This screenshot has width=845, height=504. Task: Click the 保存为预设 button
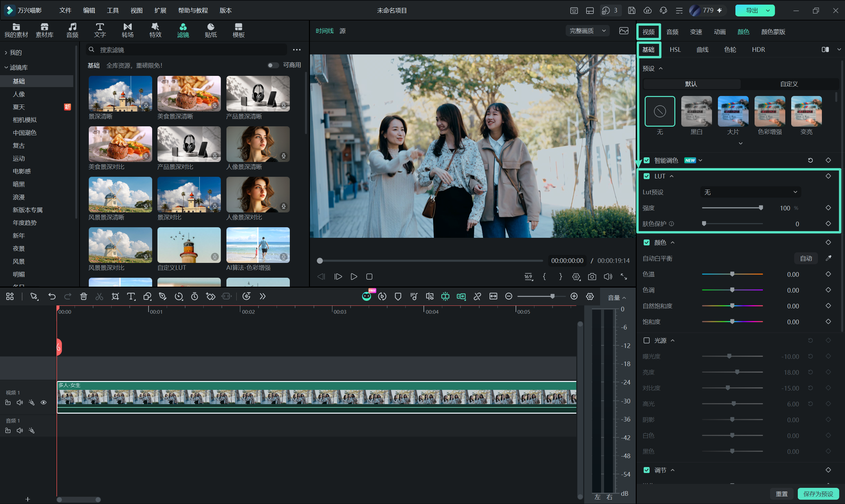(x=818, y=493)
